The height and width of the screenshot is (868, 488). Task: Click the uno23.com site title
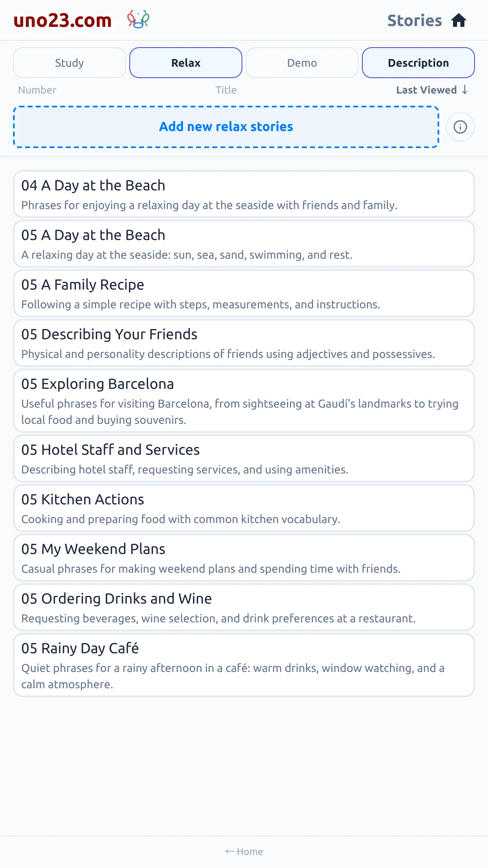click(x=63, y=20)
